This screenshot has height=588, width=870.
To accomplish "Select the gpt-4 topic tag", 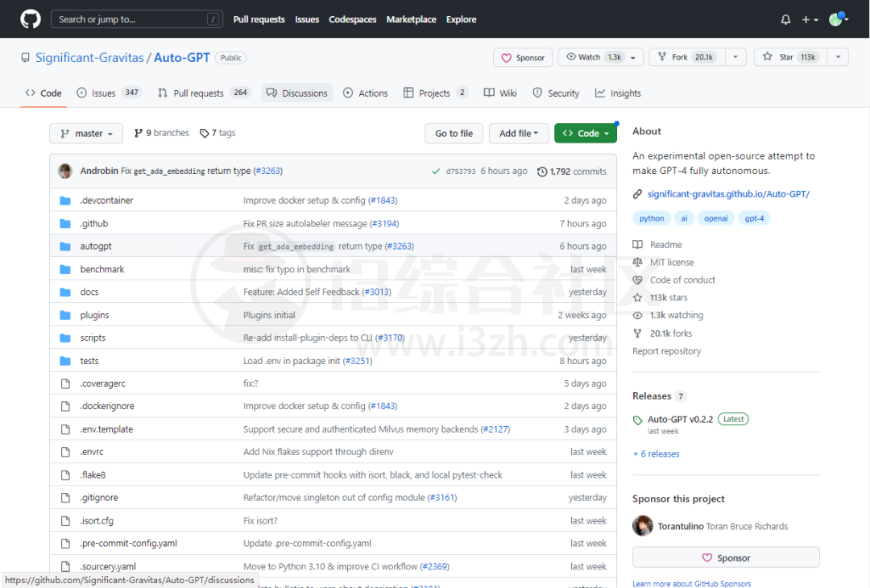I will click(754, 218).
